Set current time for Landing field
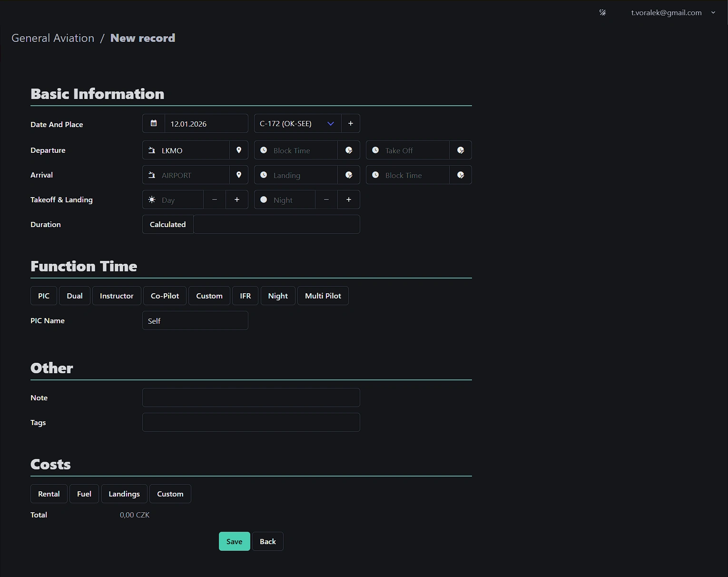 coord(349,175)
